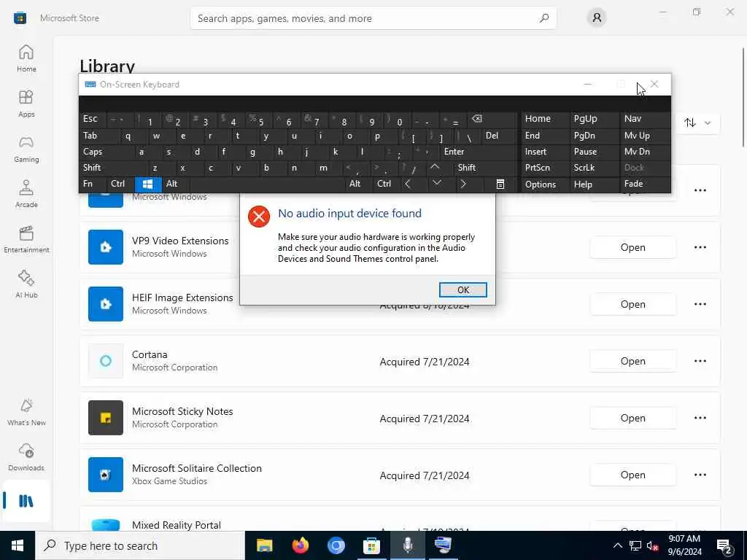
Task: Click the muted volume icon in the system tray
Action: (x=653, y=545)
